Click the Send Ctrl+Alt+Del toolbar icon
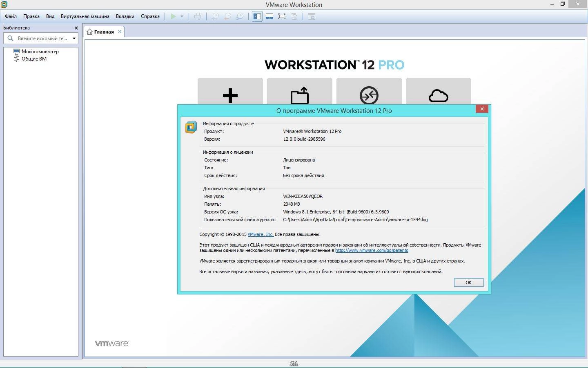The width and height of the screenshot is (588, 368). [198, 16]
